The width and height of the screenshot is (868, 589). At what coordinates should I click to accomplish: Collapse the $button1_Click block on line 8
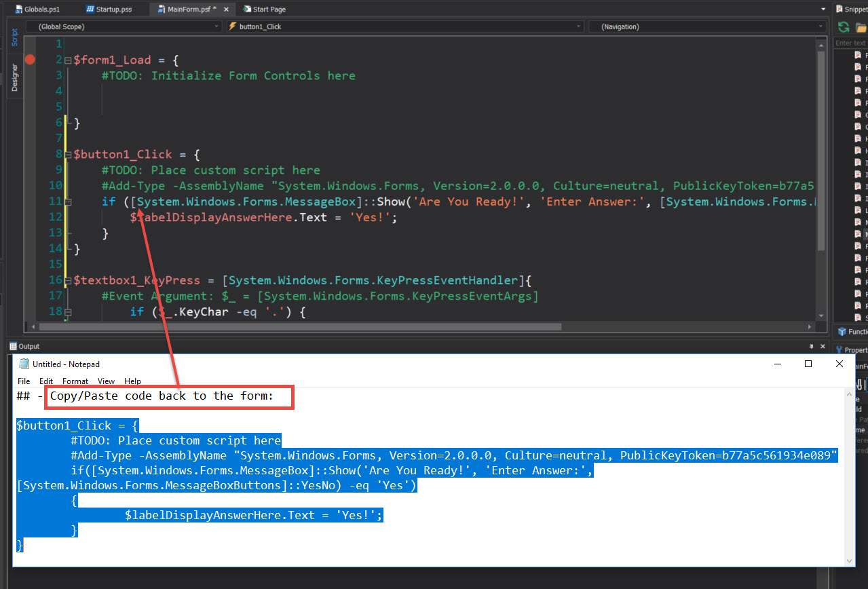pos(67,154)
